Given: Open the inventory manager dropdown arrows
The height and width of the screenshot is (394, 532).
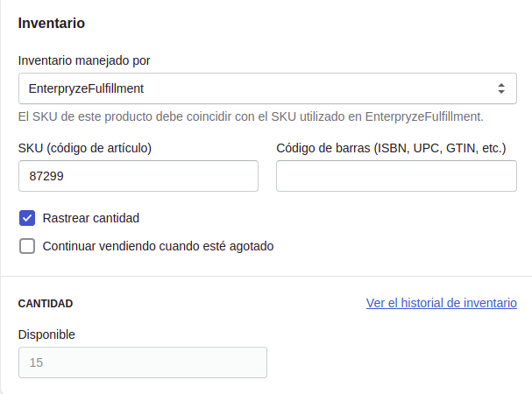Looking at the screenshot, I should [x=500, y=88].
